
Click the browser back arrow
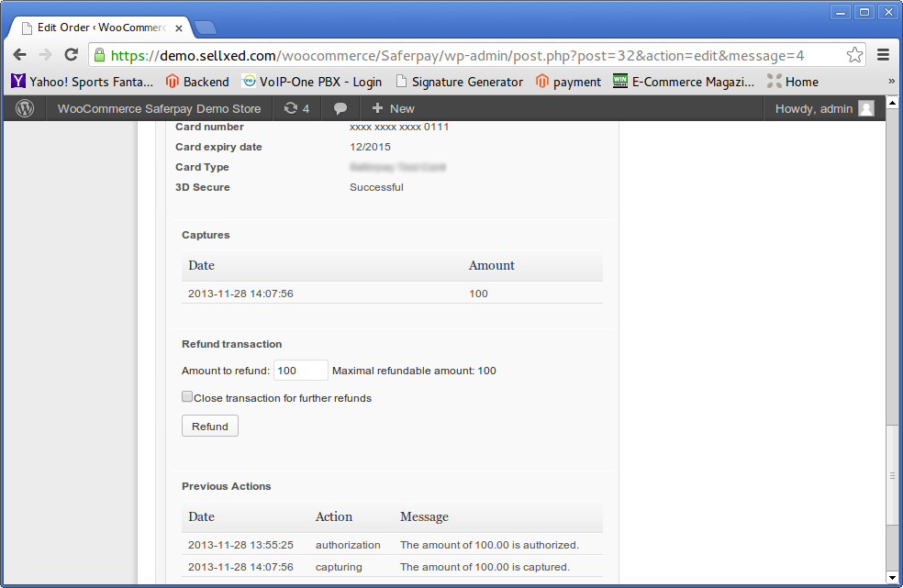[19, 55]
